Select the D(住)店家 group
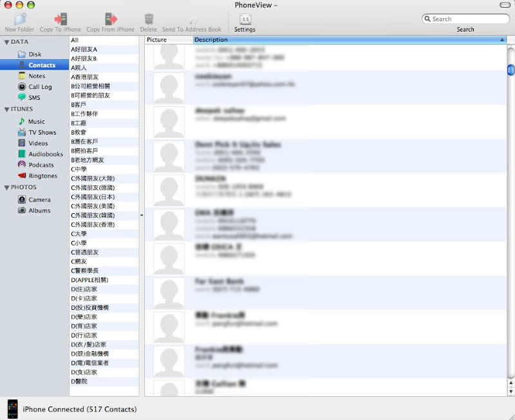The image size is (515, 420). pyautogui.click(x=104, y=289)
